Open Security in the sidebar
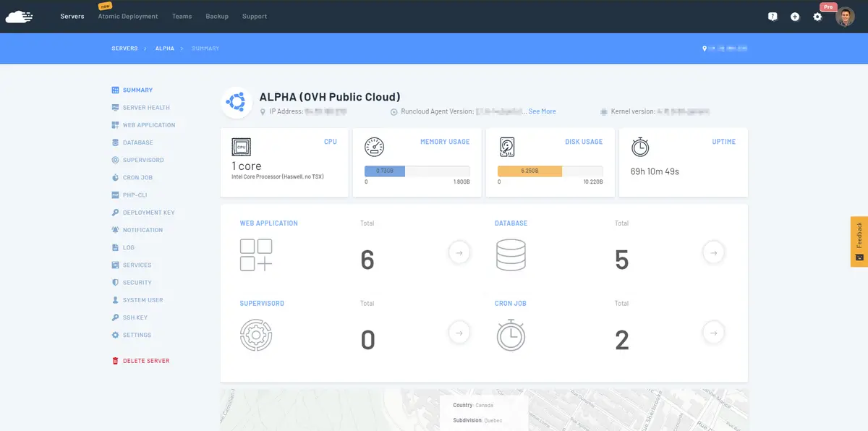Screen dimensions: 868x431 point(132,283)
